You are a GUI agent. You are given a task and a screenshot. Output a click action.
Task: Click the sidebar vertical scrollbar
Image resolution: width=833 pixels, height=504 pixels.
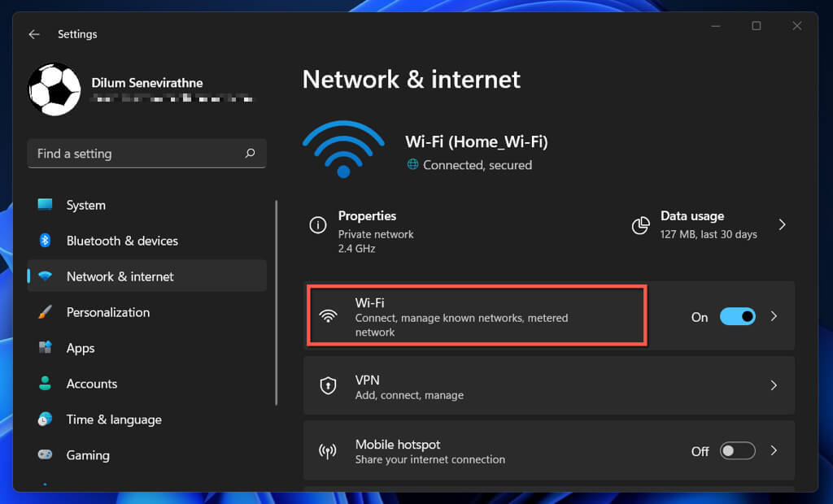click(x=277, y=302)
